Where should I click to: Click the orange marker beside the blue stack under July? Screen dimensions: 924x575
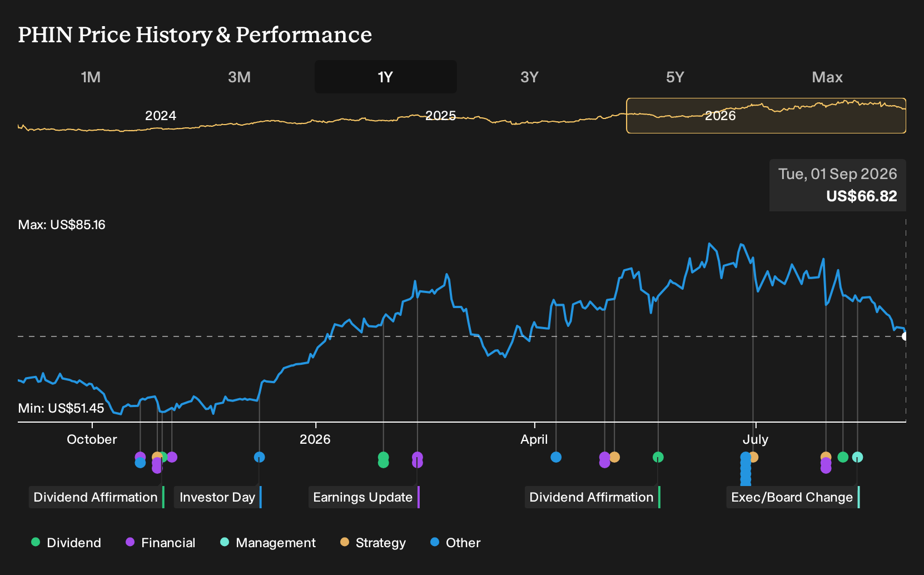pos(753,457)
